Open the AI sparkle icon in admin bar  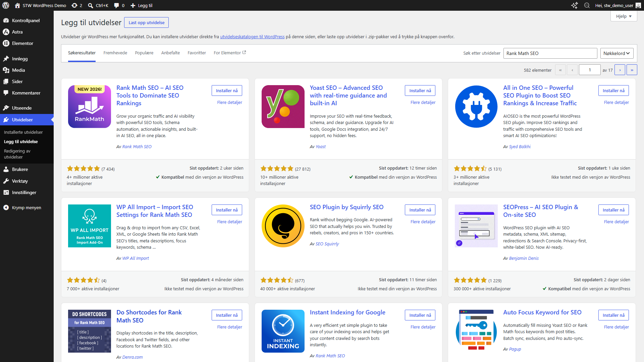(575, 5)
